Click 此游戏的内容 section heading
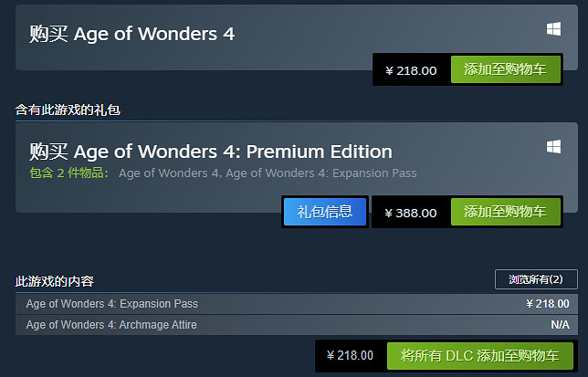This screenshot has width=588, height=377. tap(55, 280)
